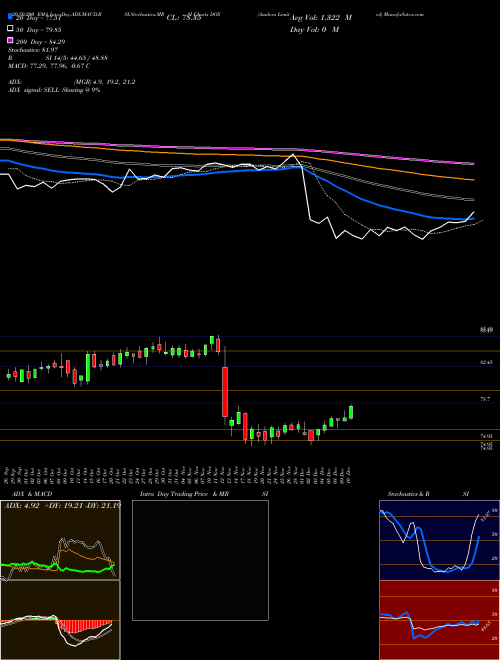Click the 'ADX: 4.92 +DY: 19.21 -DY: 21.19' header
Screen dimensions: 500x660
pos(62,505)
